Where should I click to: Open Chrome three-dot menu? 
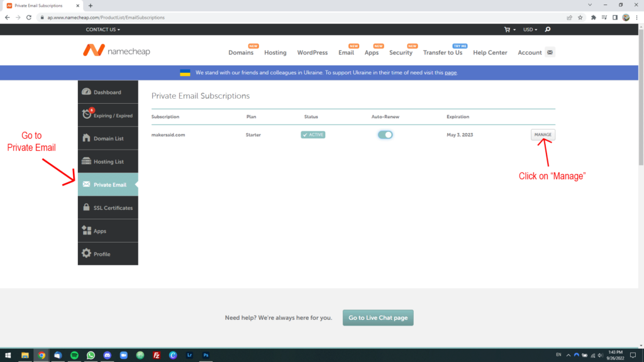[636, 18]
